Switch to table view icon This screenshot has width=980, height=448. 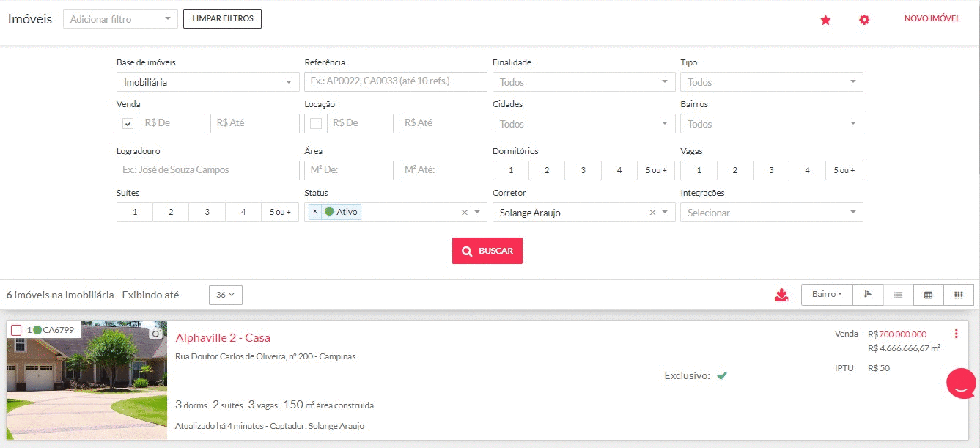pyautogui.click(x=929, y=295)
